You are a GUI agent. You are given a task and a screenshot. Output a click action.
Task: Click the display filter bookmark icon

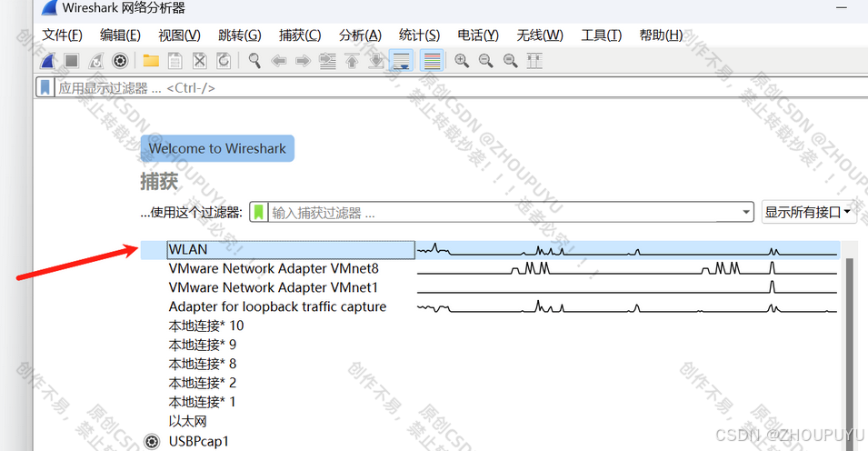pyautogui.click(x=45, y=87)
